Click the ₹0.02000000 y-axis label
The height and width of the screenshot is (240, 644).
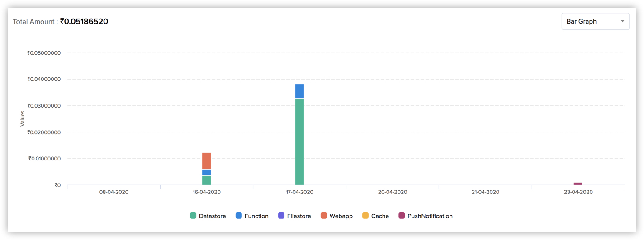44,132
